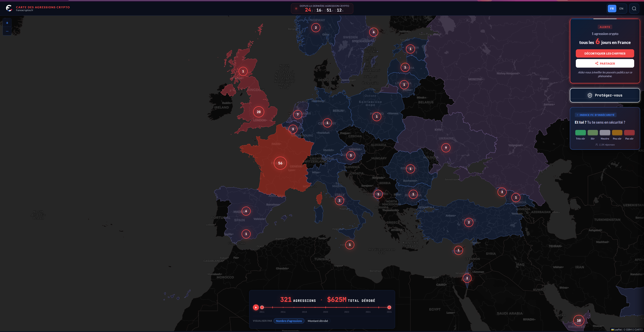Switch language to EN
644x332 pixels.
(621, 9)
